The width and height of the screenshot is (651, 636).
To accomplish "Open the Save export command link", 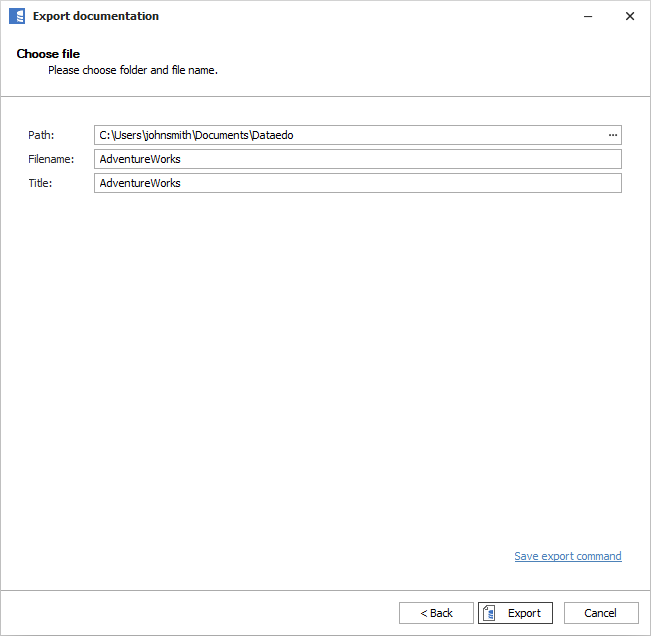I will point(567,556).
